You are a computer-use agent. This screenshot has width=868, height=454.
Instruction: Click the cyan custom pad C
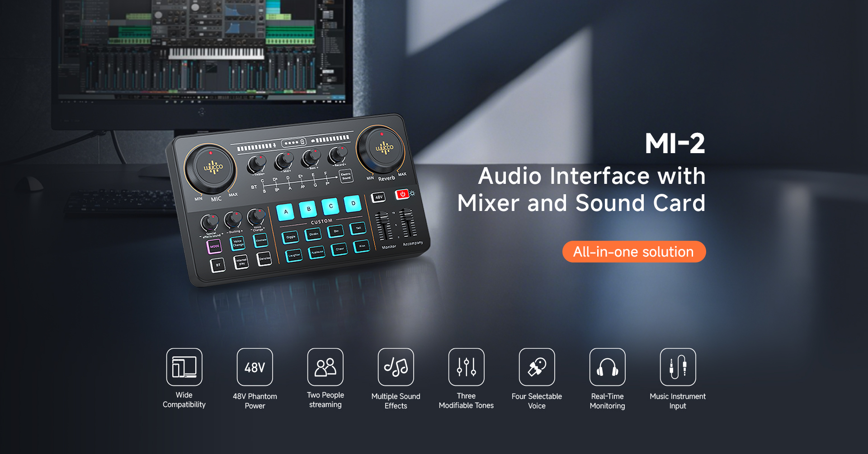pyautogui.click(x=330, y=206)
